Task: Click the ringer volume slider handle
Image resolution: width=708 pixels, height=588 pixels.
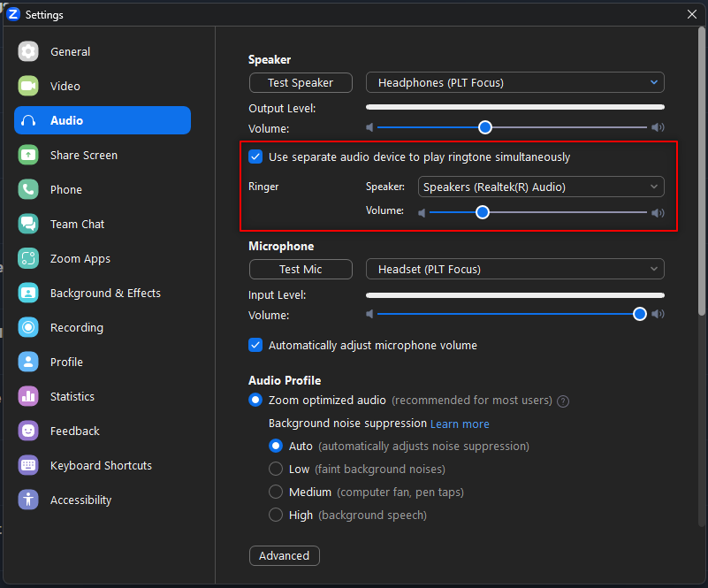Action: point(483,212)
